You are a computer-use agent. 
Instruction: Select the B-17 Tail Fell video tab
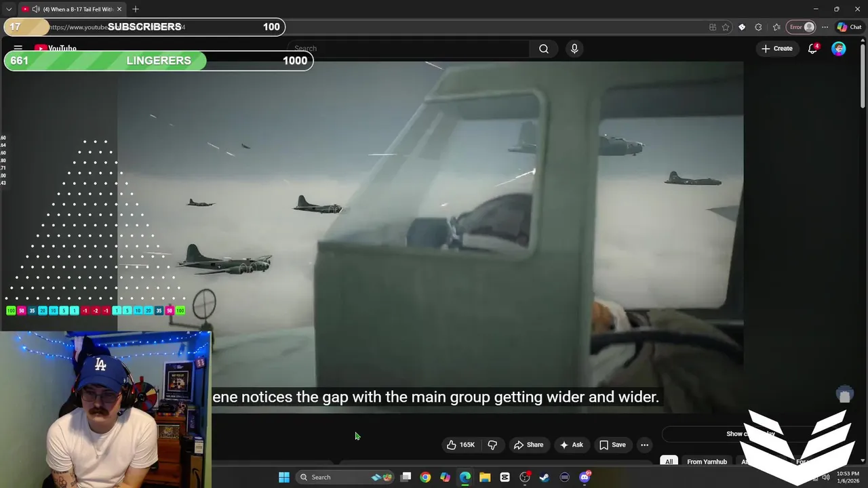click(x=72, y=9)
